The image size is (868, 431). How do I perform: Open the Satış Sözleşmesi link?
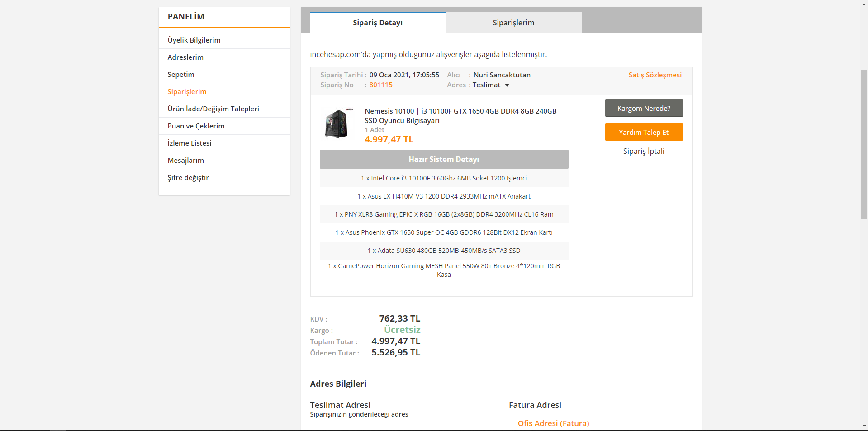pos(655,75)
